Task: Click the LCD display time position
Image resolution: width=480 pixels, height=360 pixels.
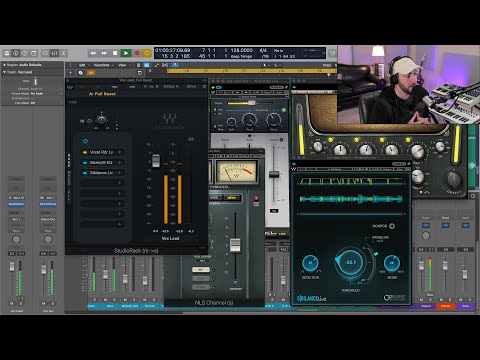Action: point(173,50)
